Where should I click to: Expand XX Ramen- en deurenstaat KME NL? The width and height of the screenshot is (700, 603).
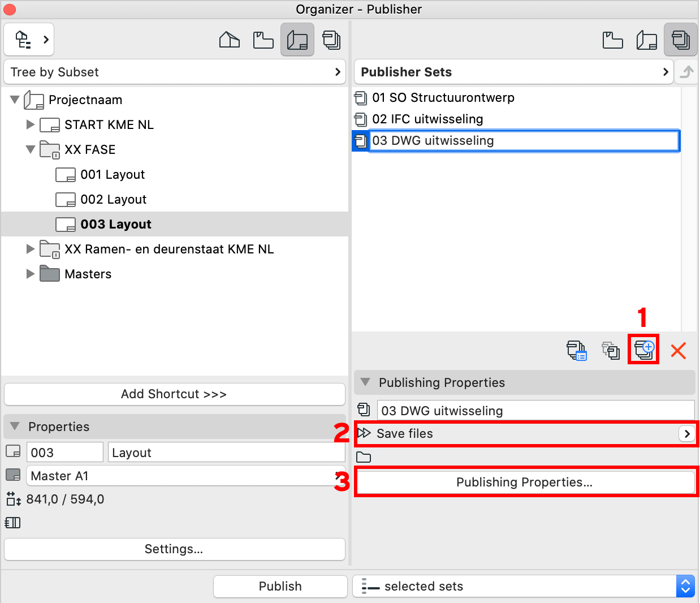tap(31, 249)
